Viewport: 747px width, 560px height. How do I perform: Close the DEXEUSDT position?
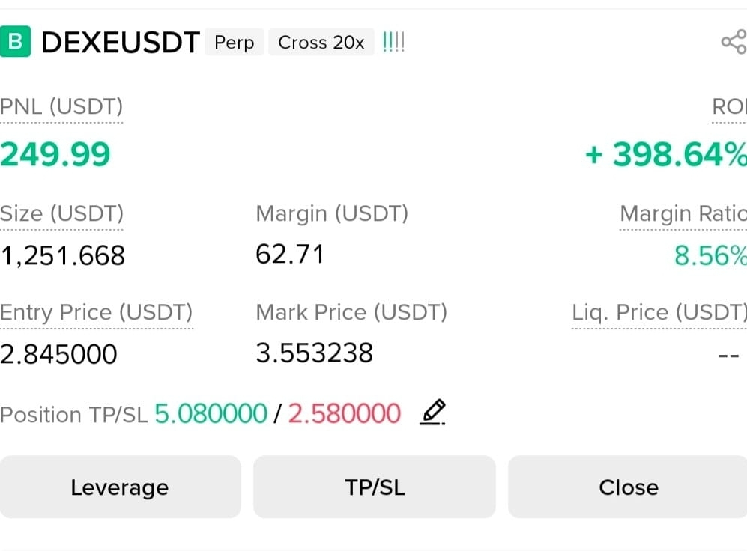click(628, 487)
